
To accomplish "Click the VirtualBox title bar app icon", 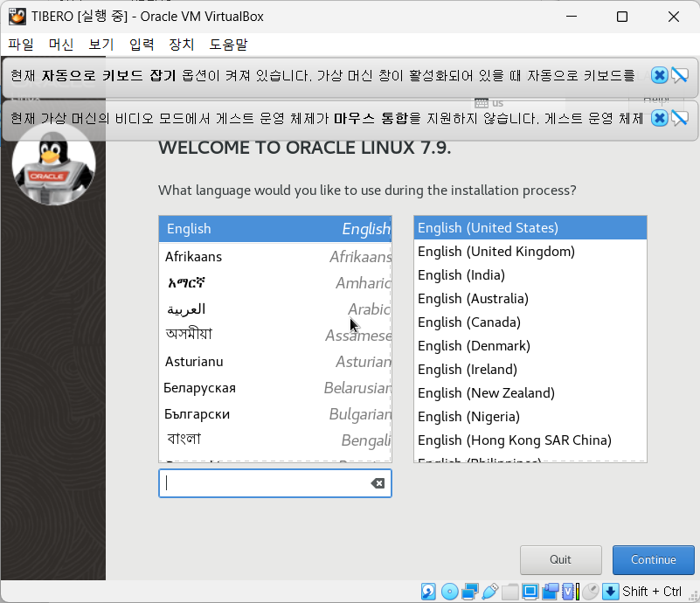I will click(17, 17).
